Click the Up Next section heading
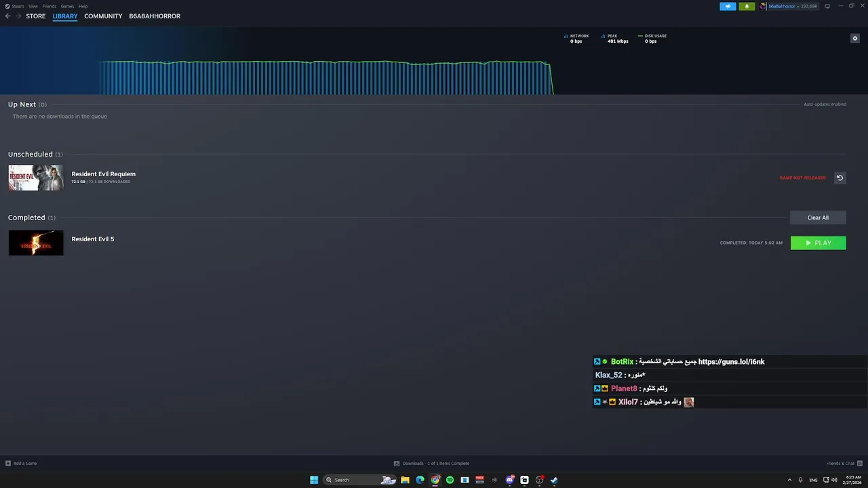The width and height of the screenshot is (868, 488). (27, 104)
